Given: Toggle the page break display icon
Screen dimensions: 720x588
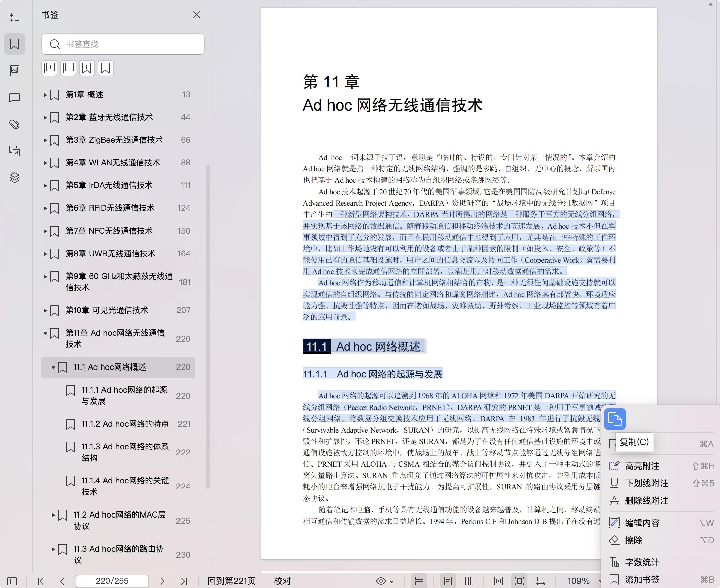Looking at the screenshot, I should 419,581.
